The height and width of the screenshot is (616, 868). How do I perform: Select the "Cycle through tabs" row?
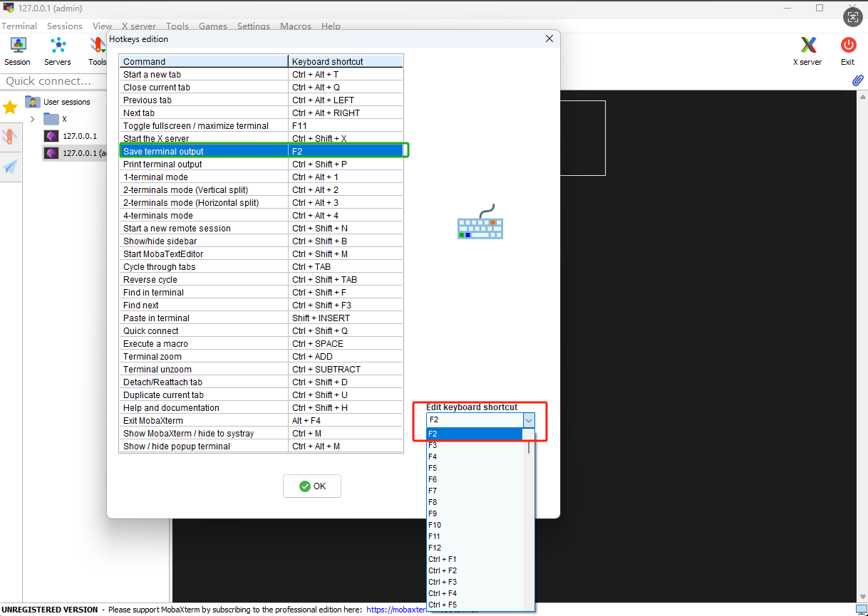point(261,266)
